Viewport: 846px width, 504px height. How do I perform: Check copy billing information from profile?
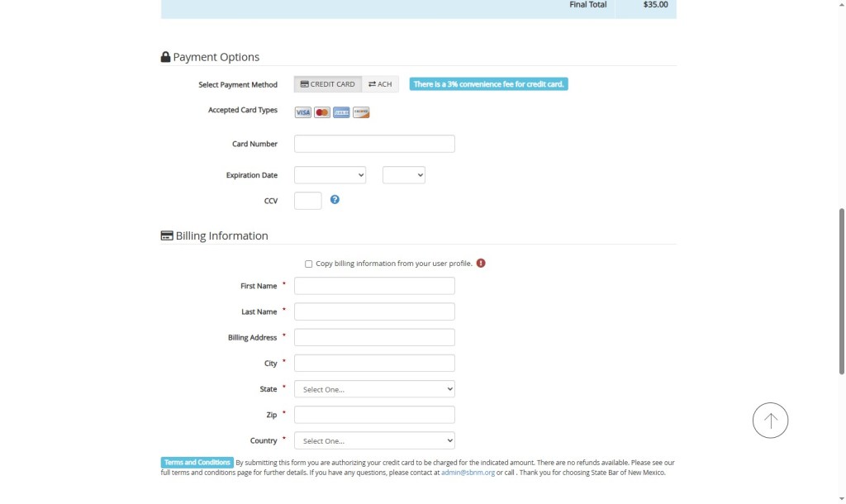pyautogui.click(x=309, y=264)
